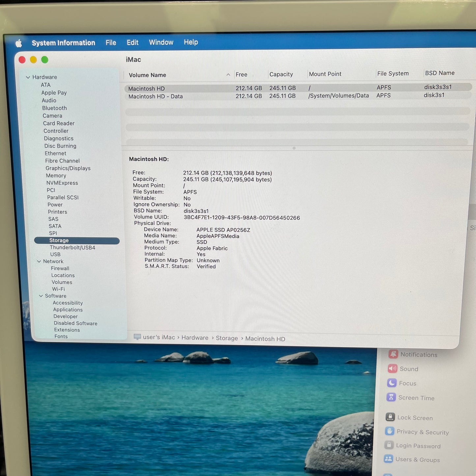Open the Apple menu icon
The width and height of the screenshot is (476, 476).
click(x=19, y=43)
